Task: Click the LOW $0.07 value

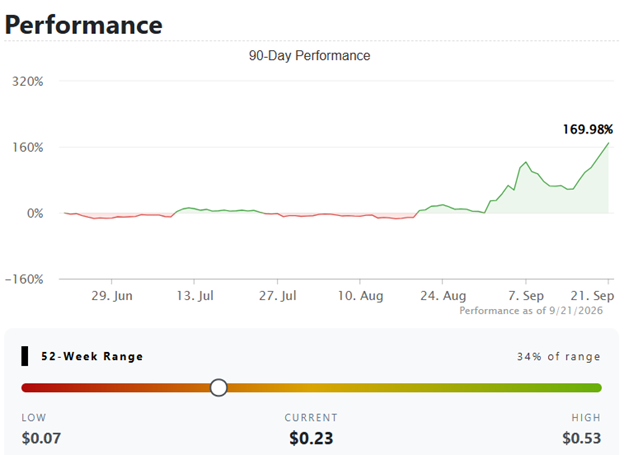Action: click(41, 438)
